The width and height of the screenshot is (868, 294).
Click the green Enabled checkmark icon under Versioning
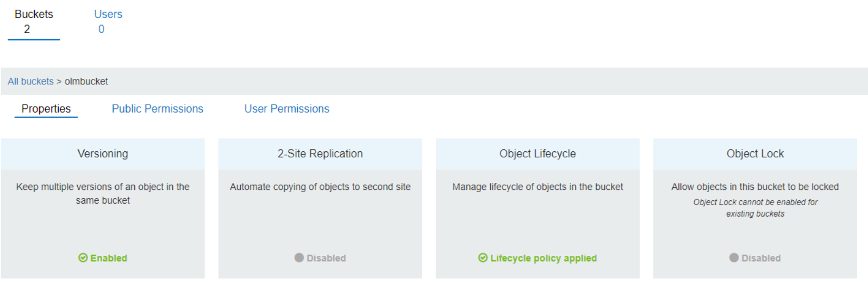pos(83,258)
